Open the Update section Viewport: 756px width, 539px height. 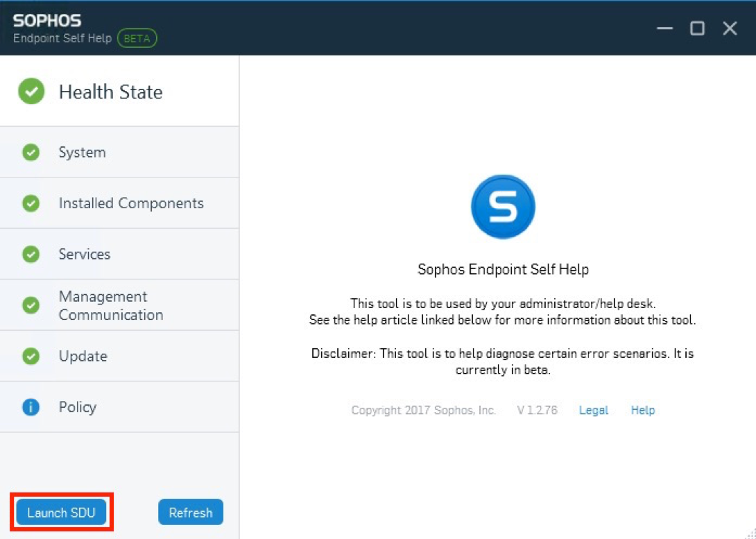[x=119, y=357]
